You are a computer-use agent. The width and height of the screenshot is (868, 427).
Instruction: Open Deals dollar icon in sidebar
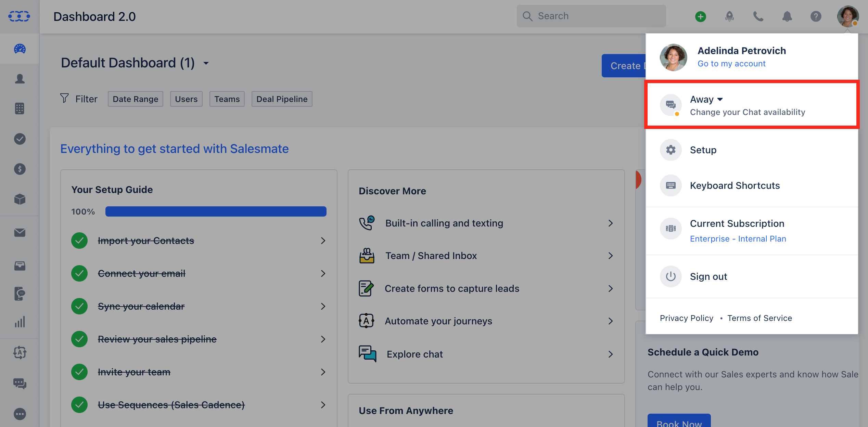(x=20, y=169)
